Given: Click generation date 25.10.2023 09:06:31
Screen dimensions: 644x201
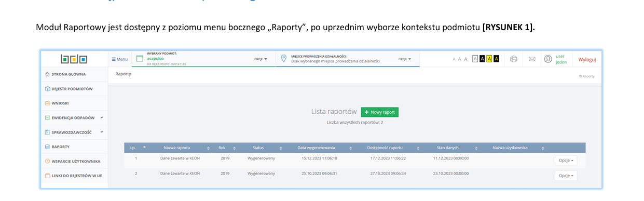Looking at the screenshot, I should 320,173.
